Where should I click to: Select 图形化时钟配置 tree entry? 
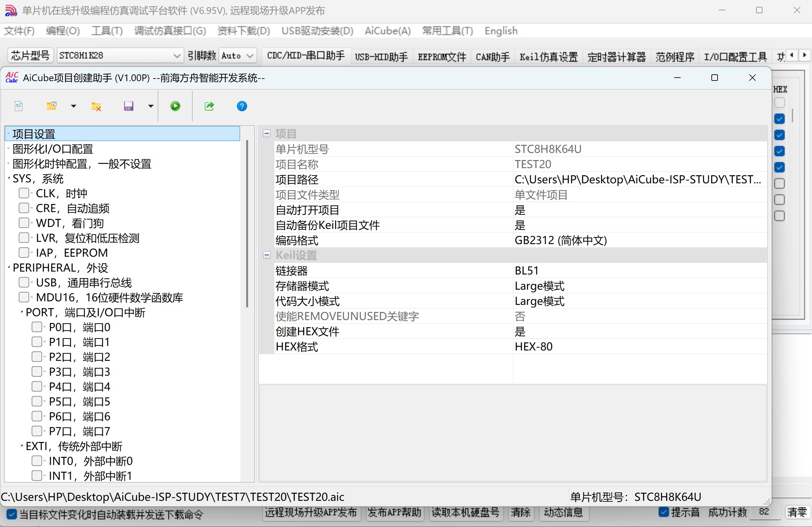(x=82, y=164)
